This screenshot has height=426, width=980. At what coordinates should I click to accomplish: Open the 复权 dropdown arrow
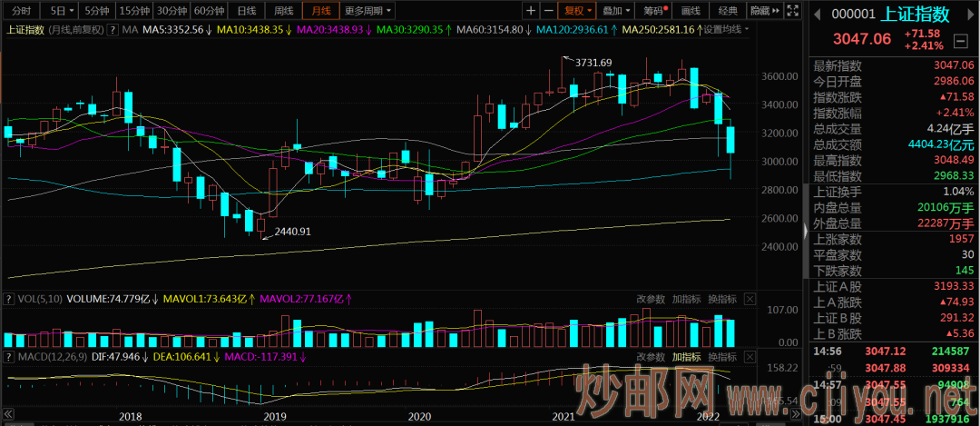pos(590,11)
